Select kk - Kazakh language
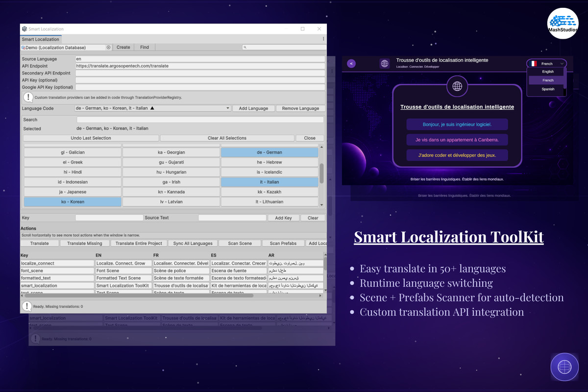 (x=269, y=192)
